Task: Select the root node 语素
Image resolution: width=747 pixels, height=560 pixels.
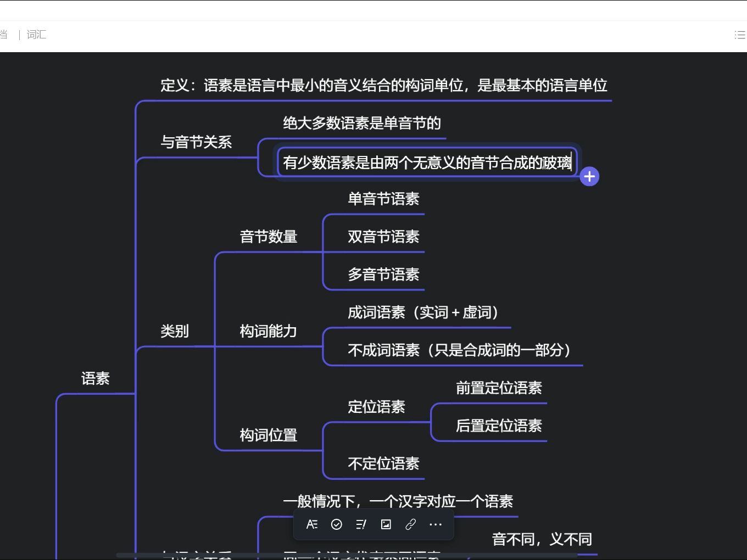Action: pyautogui.click(x=96, y=378)
